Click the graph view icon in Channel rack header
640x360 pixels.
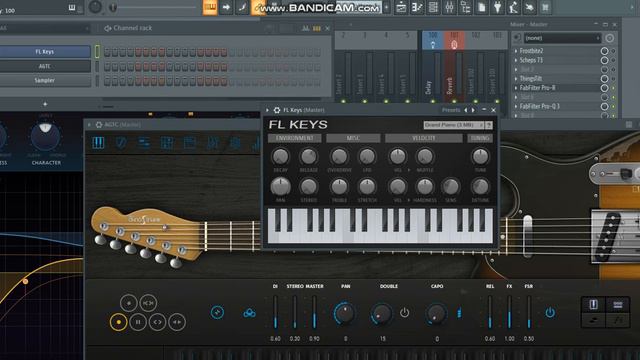tap(305, 28)
